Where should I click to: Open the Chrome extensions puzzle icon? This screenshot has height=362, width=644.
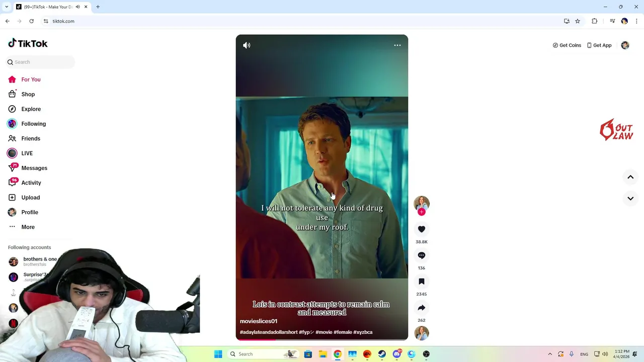[594, 21]
